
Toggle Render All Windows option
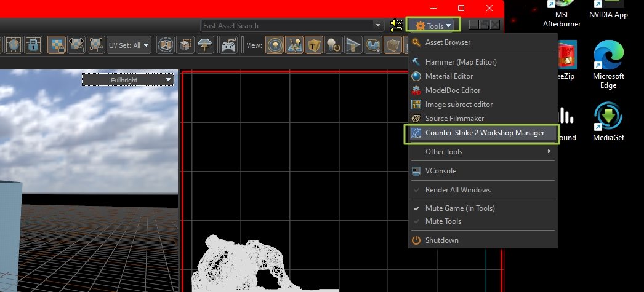click(x=457, y=190)
